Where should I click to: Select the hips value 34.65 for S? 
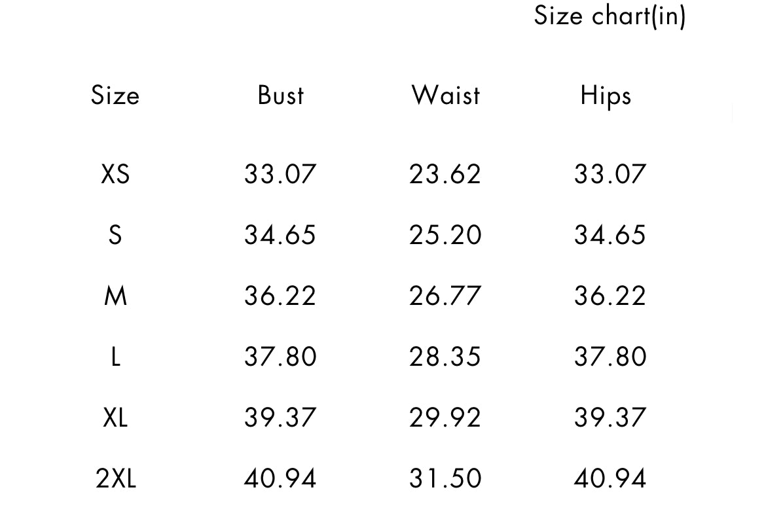[610, 235]
